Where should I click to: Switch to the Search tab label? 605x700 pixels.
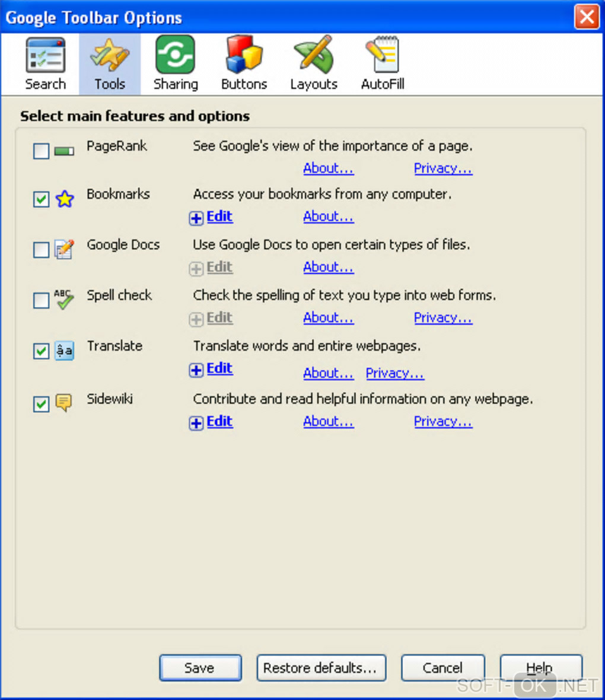[x=46, y=84]
